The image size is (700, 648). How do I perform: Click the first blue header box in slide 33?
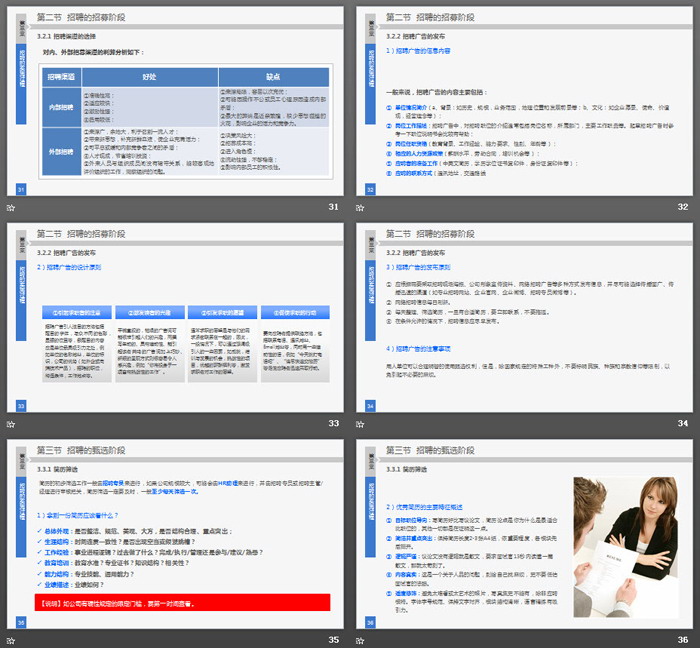(75, 311)
